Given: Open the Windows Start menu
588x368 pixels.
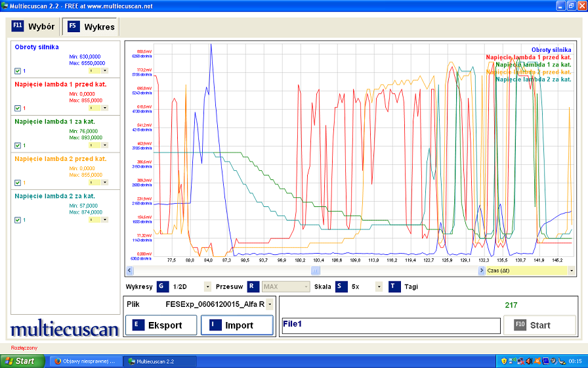Looking at the screenshot, I should pos(22,361).
